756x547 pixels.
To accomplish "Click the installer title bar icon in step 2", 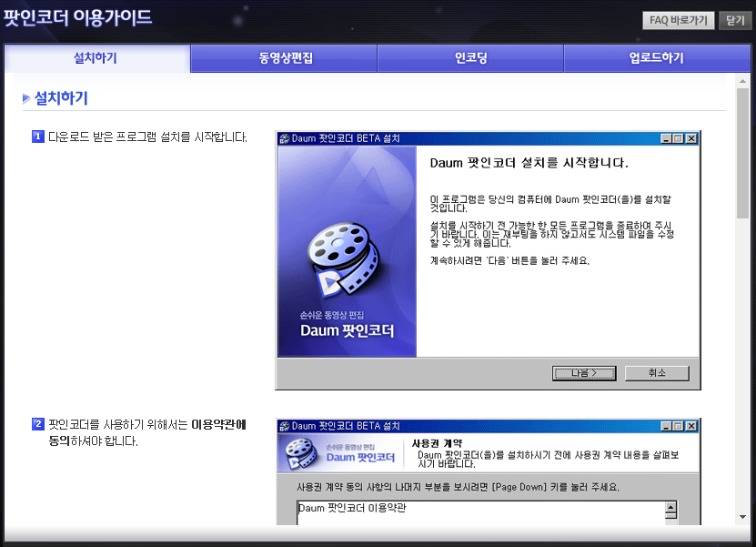I will click(x=285, y=427).
